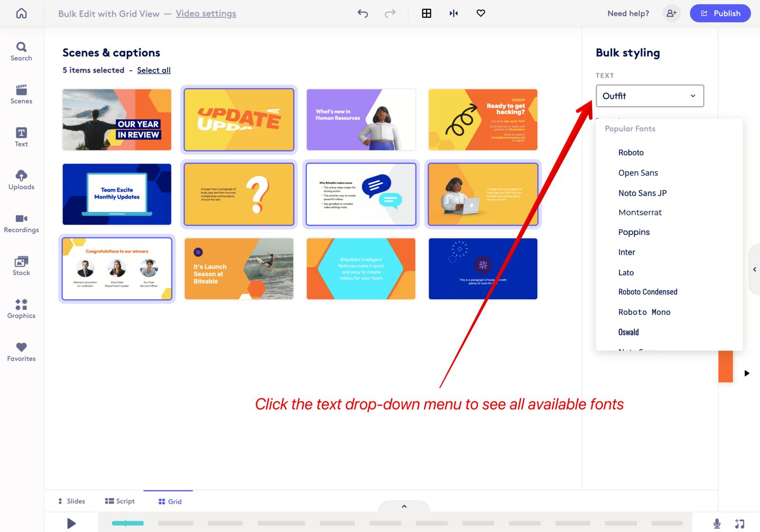Choose Oswald from the font list
The width and height of the screenshot is (760, 532).
[628, 332]
